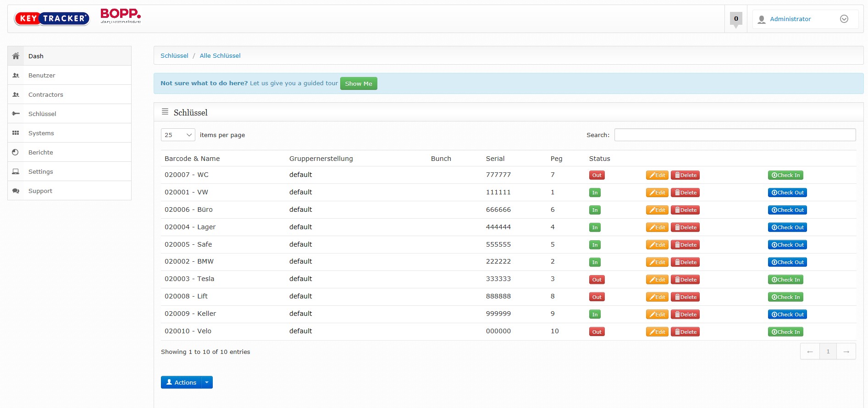Viewport: 868px width, 408px height.
Task: Open Benutzer menu item
Action: [x=70, y=75]
